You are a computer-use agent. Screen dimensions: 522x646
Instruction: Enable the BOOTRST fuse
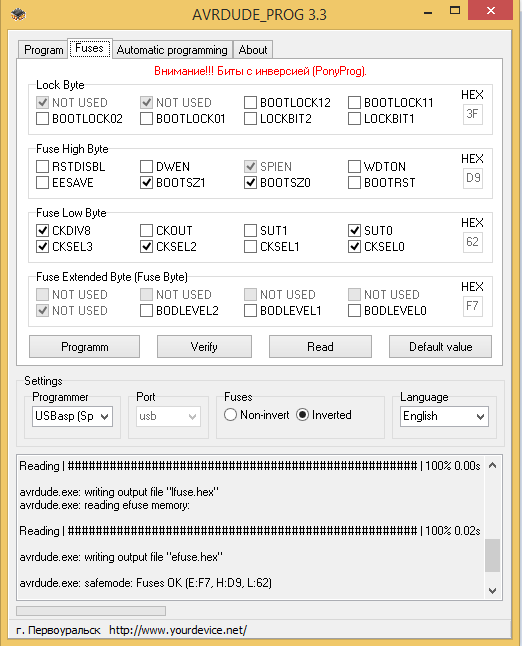354,183
